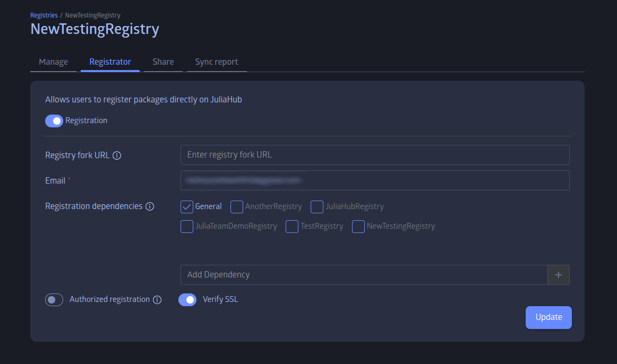The width and height of the screenshot is (617, 364).
Task: Enable the Authorized registration switch
Action: (x=54, y=300)
